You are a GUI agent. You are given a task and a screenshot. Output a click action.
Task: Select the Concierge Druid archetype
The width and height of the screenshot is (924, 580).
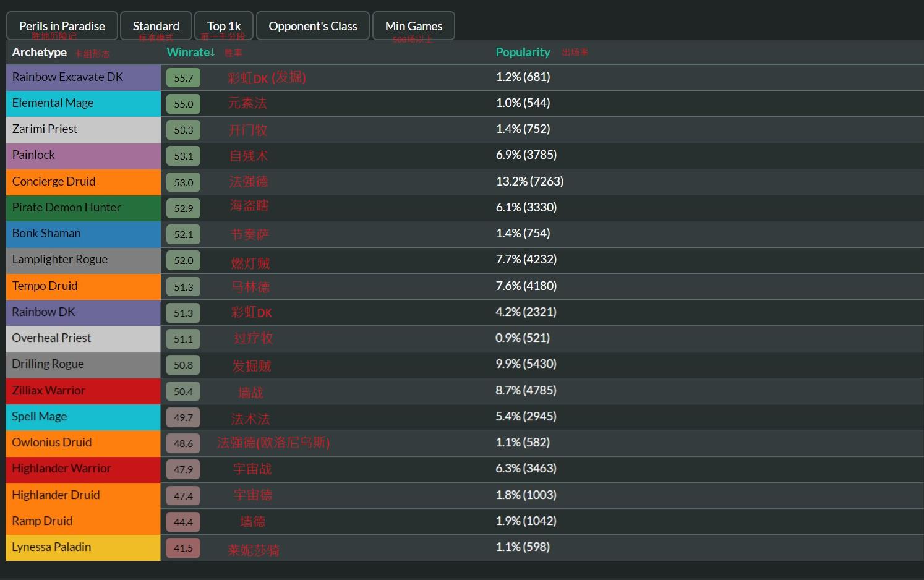point(83,182)
